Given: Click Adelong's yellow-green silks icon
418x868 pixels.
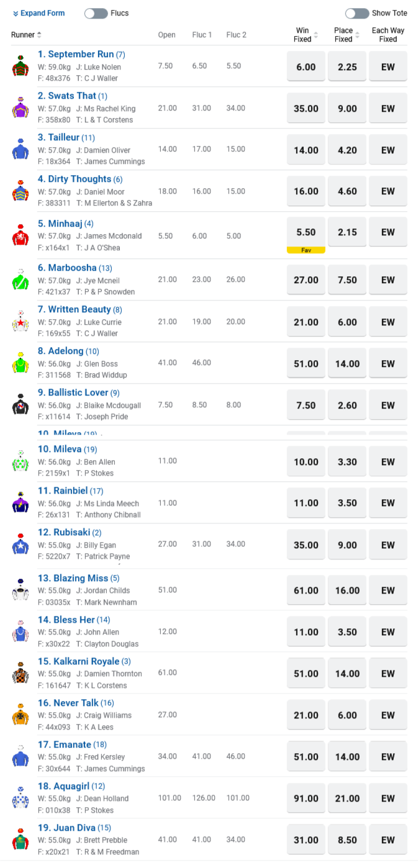Looking at the screenshot, I should pos(20,363).
